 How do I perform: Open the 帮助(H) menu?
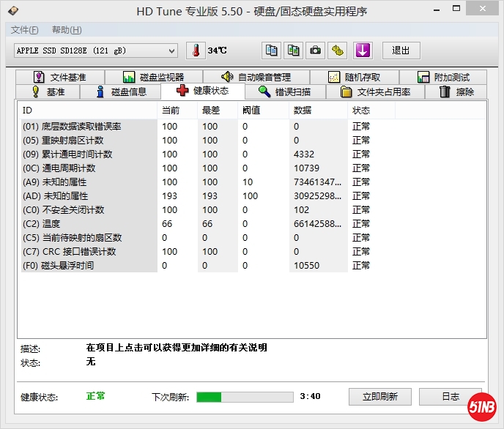pos(67,30)
